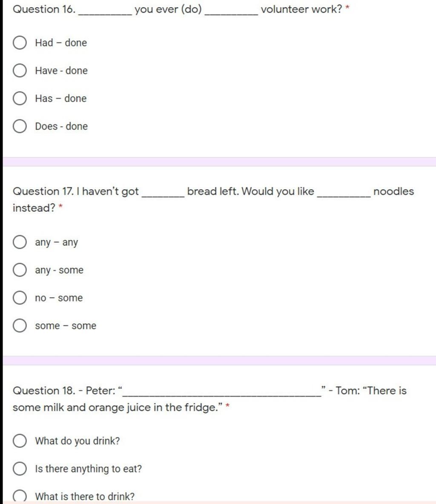Click the "Have - done" label text
The width and height of the screenshot is (436, 504).
tap(61, 71)
